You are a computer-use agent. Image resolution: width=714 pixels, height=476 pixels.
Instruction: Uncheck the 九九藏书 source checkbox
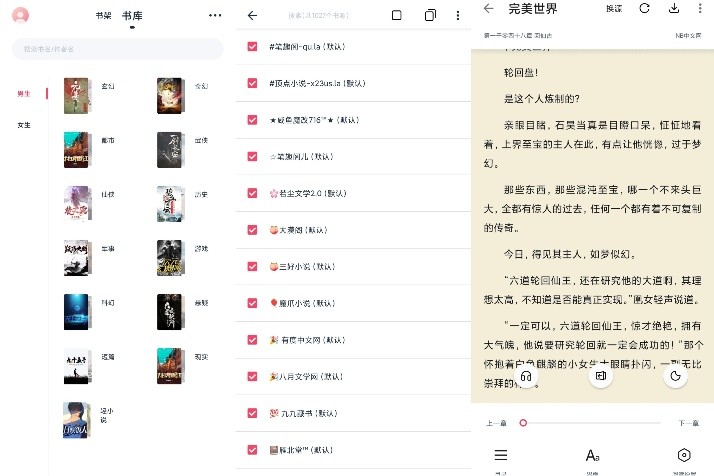pyautogui.click(x=252, y=413)
